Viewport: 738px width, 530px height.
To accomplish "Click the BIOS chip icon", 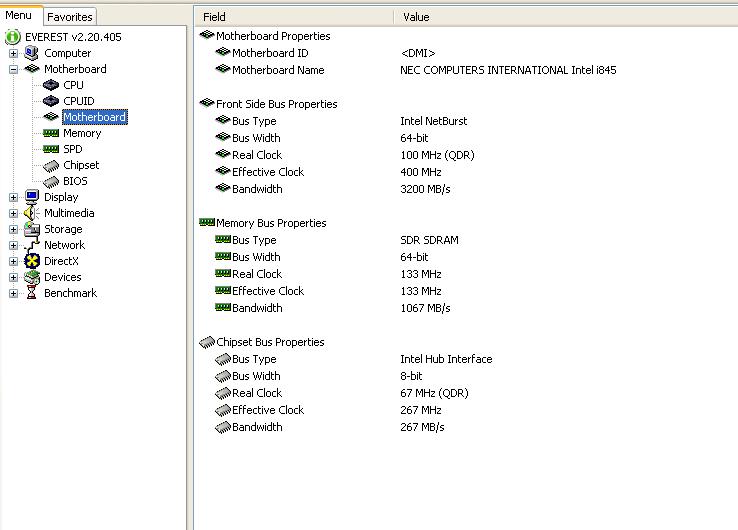I will click(51, 181).
